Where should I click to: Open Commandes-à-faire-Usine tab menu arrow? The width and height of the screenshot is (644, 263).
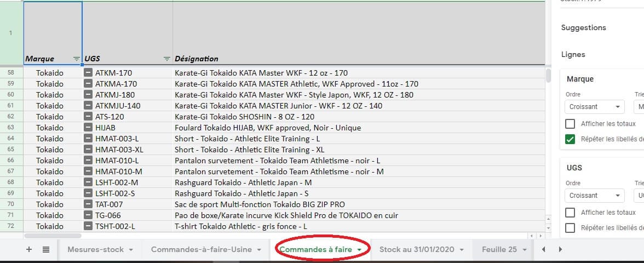click(259, 250)
